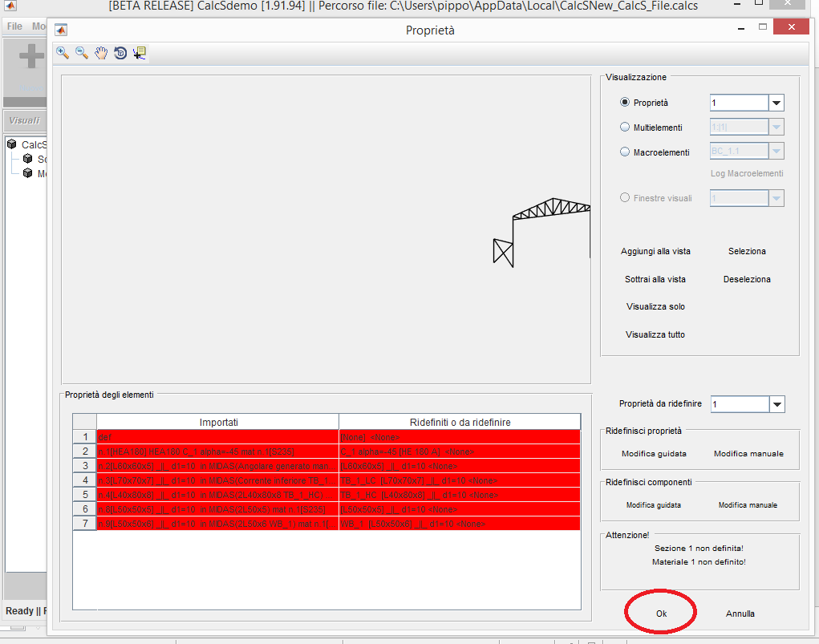Click Modifica manuale under Ridefinisci proprietà

[748, 454]
